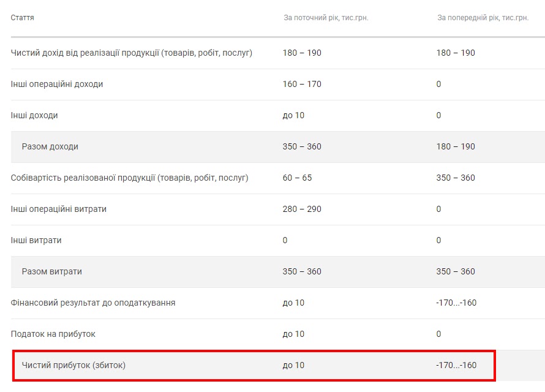This screenshot has width=545, height=392.
Task: Click the "Собівартість реалізованої продукції" row label
Action: tap(130, 178)
